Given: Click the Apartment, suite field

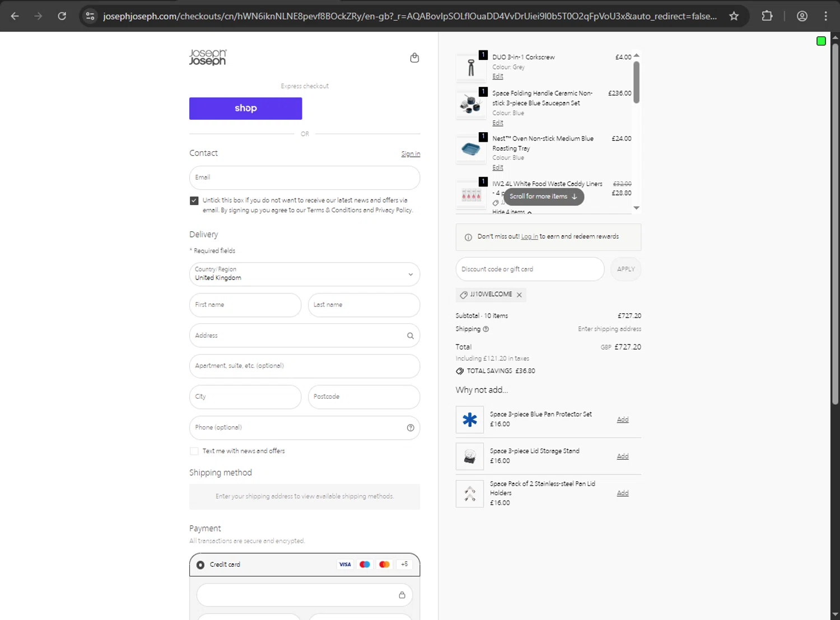Looking at the screenshot, I should click(305, 366).
